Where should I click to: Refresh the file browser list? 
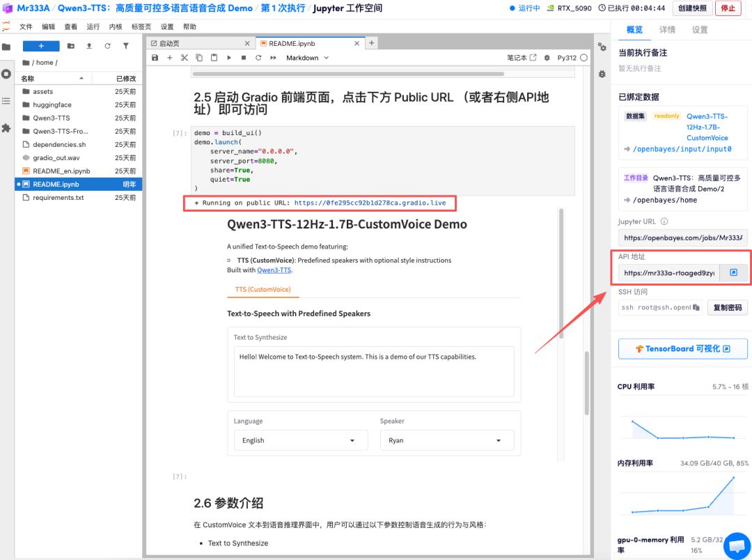click(x=107, y=46)
